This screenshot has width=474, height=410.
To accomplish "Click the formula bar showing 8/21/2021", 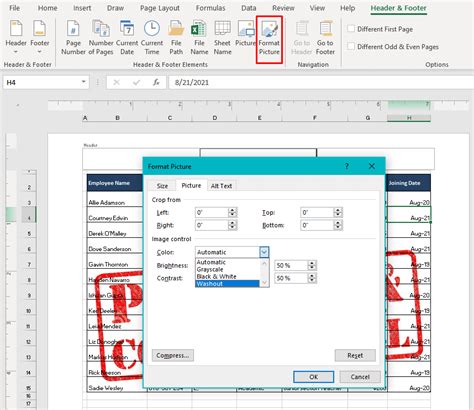I will click(321, 82).
